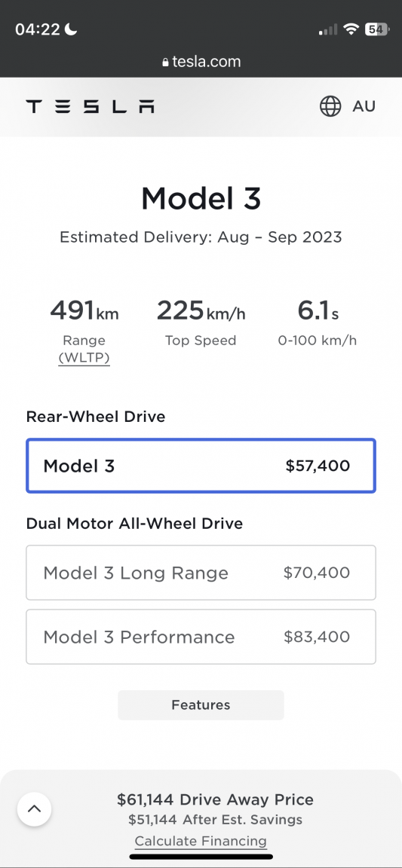
Task: Tap the lock icon beside tesla.com
Action: [x=164, y=63]
